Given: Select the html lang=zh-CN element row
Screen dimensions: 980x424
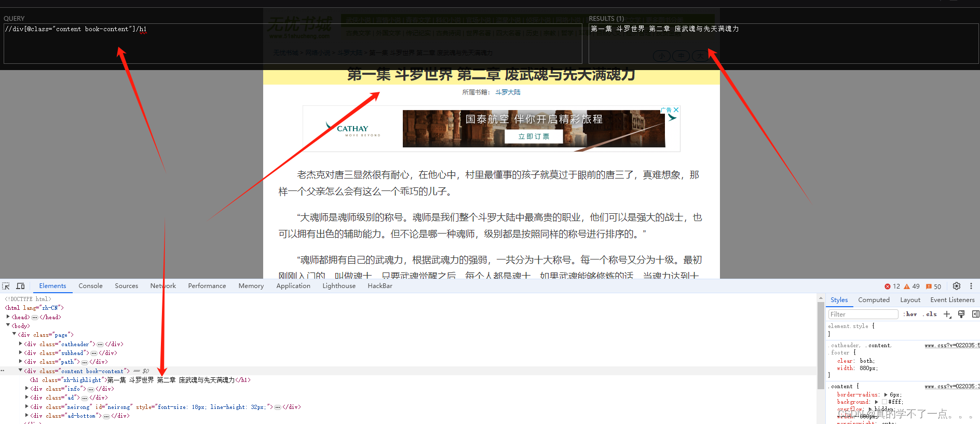Looking at the screenshot, I should pyautogui.click(x=34, y=308).
